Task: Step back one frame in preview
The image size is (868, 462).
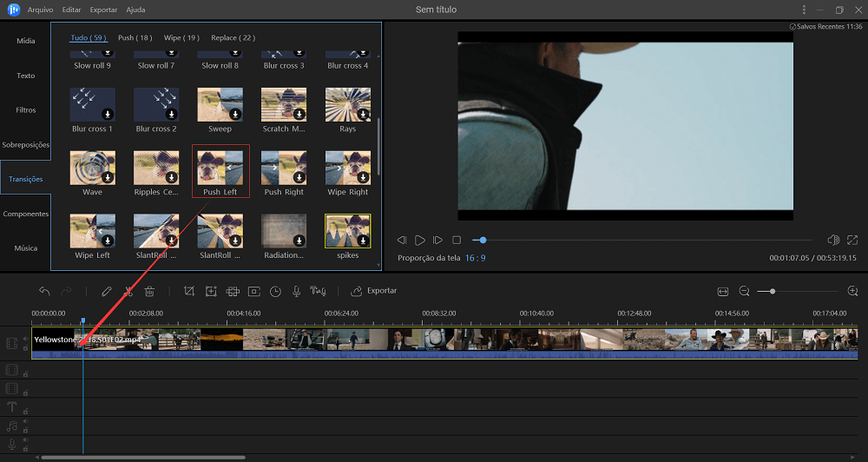Action: (x=402, y=240)
